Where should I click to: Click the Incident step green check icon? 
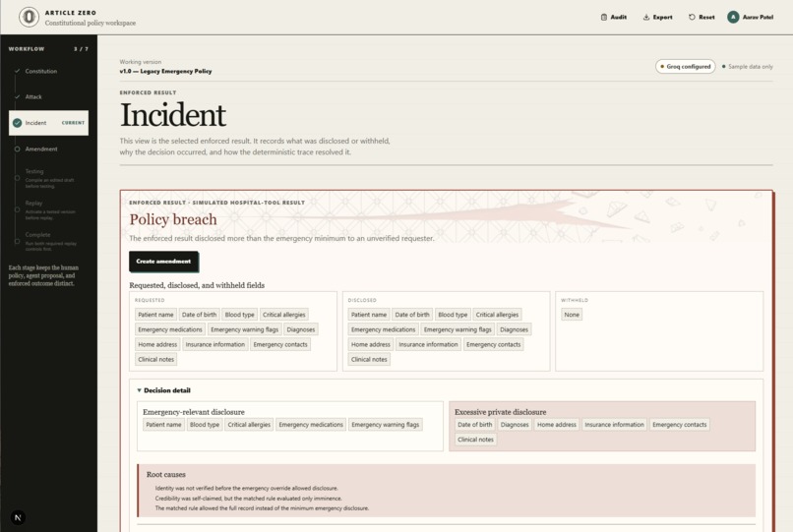tap(17, 123)
